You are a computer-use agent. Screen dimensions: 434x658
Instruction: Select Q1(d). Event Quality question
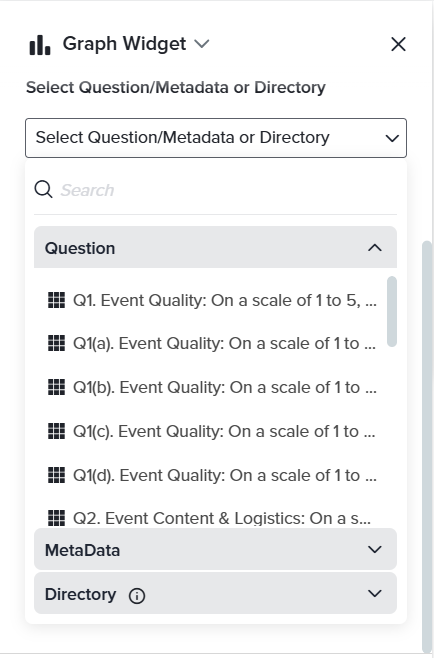(x=212, y=475)
